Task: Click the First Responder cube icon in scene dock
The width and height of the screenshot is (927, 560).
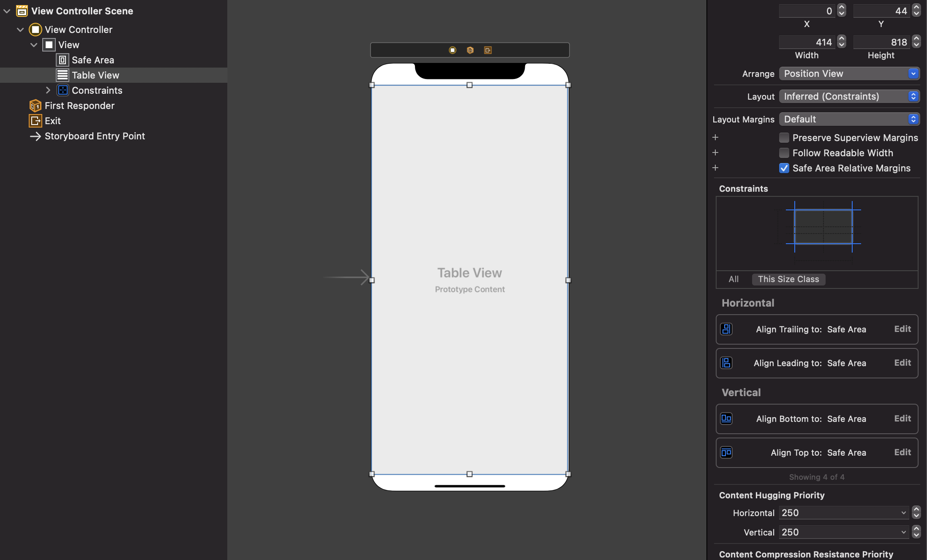Action: point(470,50)
